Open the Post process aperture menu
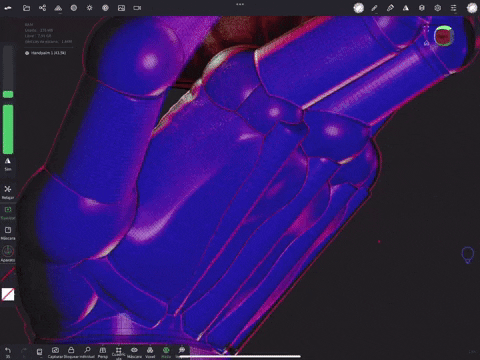 (x=105, y=8)
